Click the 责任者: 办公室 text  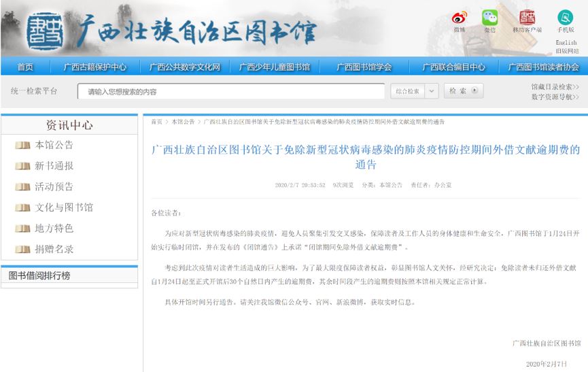[x=431, y=185]
